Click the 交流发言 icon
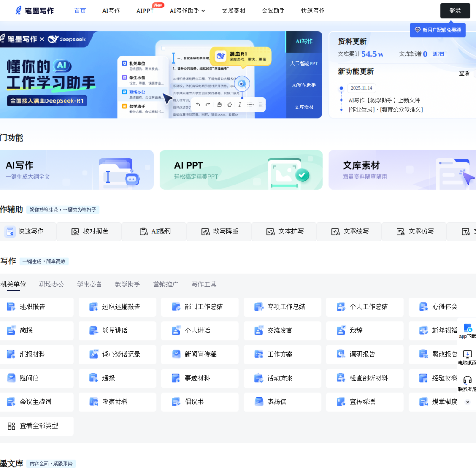The width and height of the screenshot is (476, 476). coord(258,331)
